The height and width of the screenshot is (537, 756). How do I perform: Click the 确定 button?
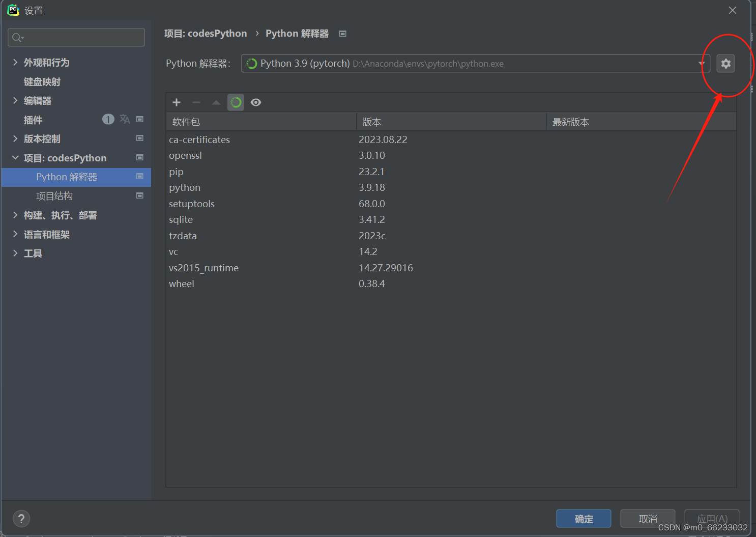tap(584, 518)
